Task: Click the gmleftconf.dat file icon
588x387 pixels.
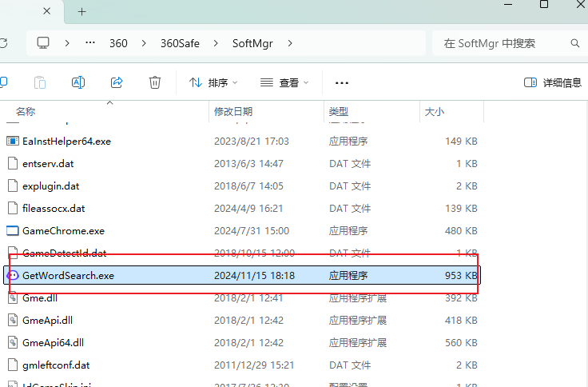Action: pos(13,365)
